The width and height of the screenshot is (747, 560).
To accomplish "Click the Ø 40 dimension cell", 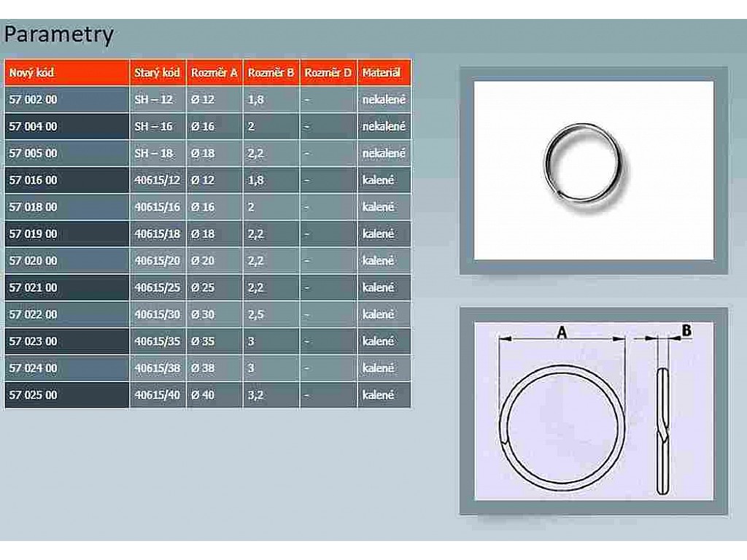I will (x=203, y=395).
